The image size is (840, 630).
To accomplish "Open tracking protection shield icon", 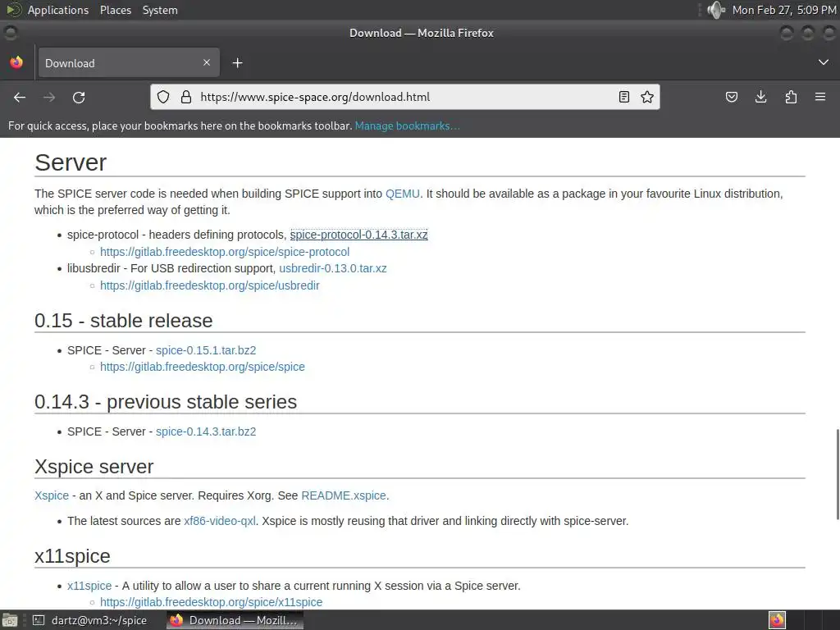I will point(163,97).
